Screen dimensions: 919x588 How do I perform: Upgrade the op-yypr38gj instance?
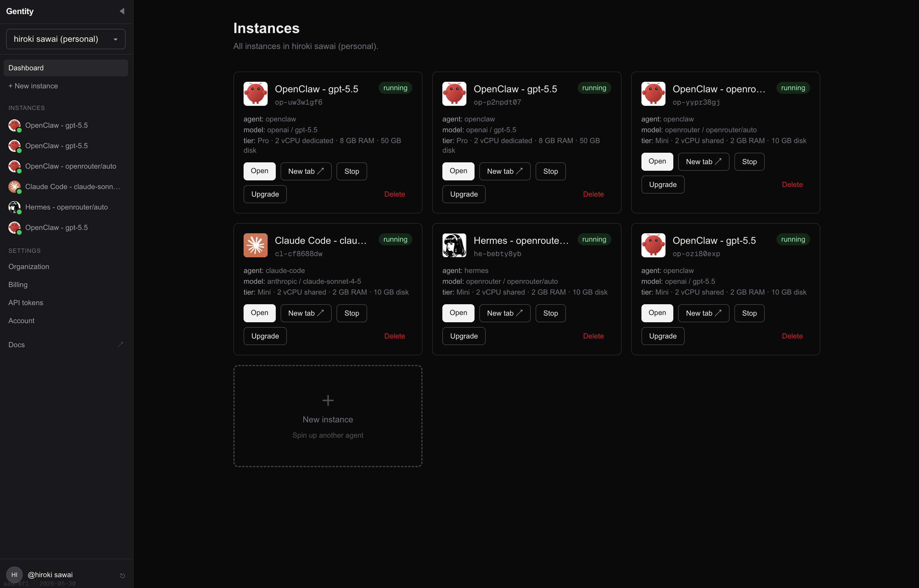[x=663, y=184]
